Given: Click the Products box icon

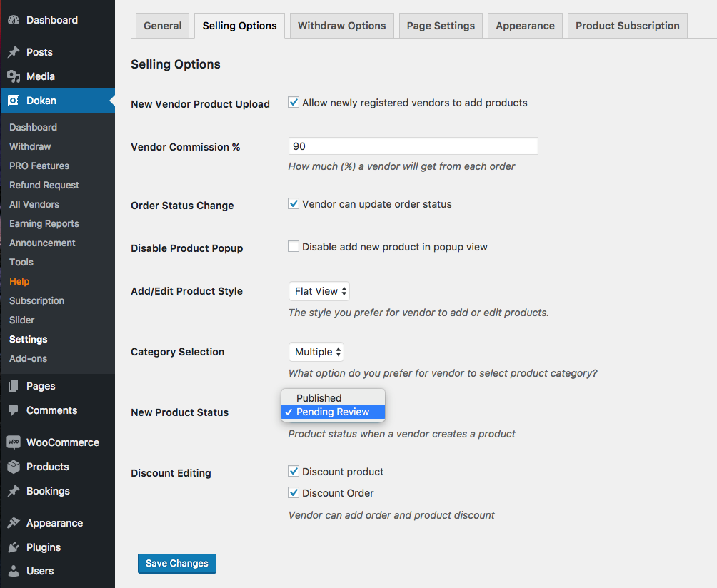Looking at the screenshot, I should coord(14,467).
